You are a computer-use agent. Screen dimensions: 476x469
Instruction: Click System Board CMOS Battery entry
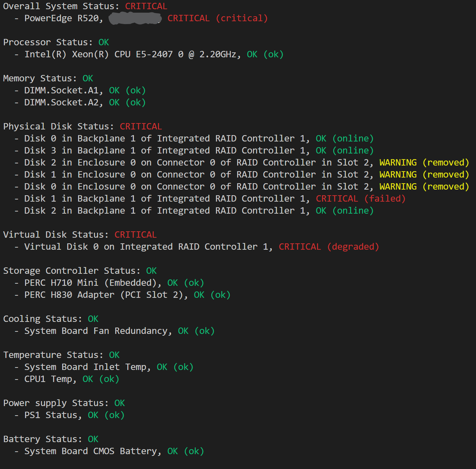[109, 451]
